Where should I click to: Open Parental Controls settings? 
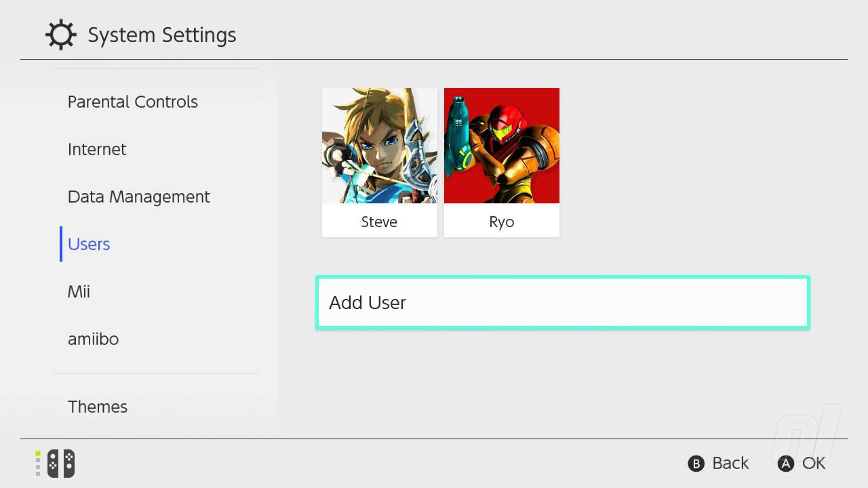coord(133,102)
